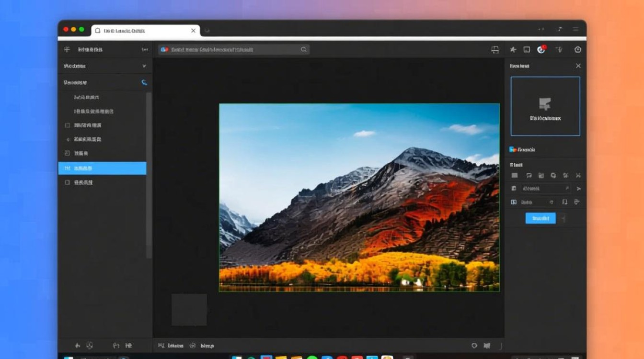Click the first rectangle icon in the right panel row
The image size is (644, 359).
515,176
